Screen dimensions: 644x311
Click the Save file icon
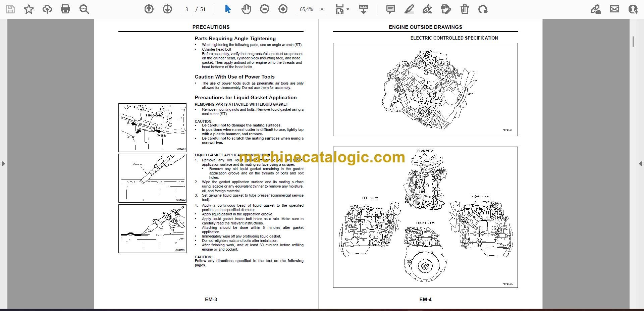(10, 9)
